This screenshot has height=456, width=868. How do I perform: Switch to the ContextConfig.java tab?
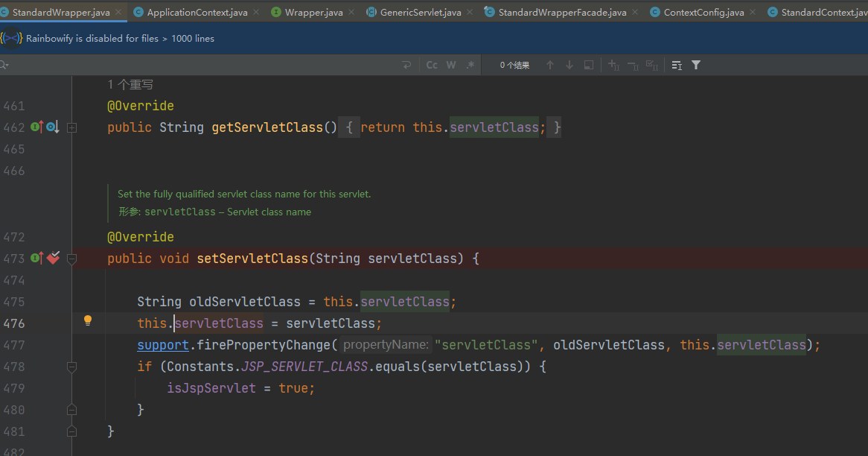(703, 12)
